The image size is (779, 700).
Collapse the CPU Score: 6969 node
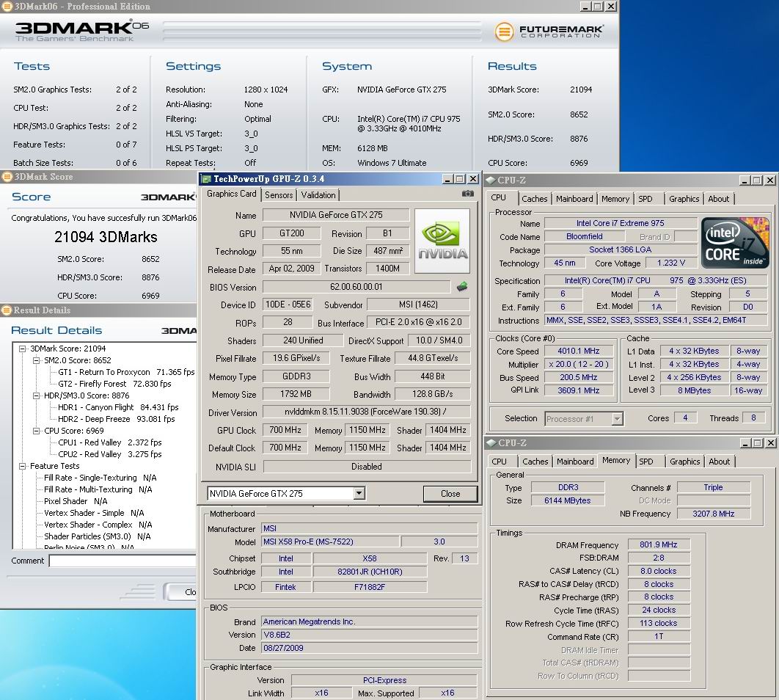point(36,431)
